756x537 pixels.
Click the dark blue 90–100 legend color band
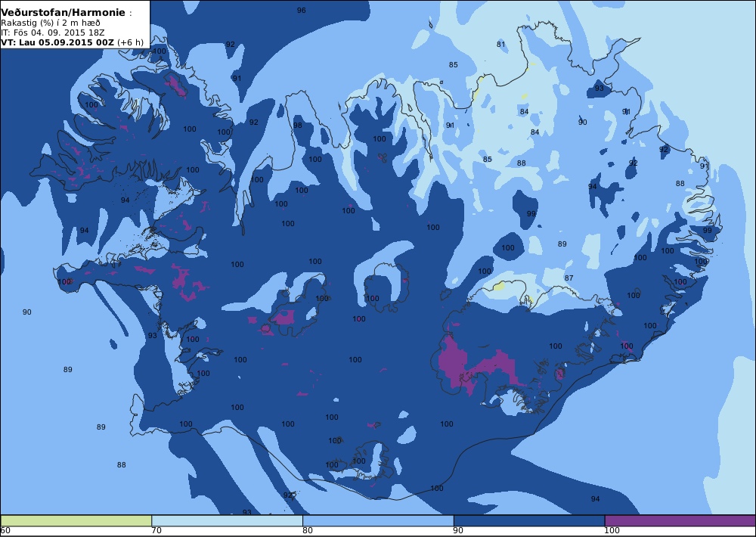529,520
